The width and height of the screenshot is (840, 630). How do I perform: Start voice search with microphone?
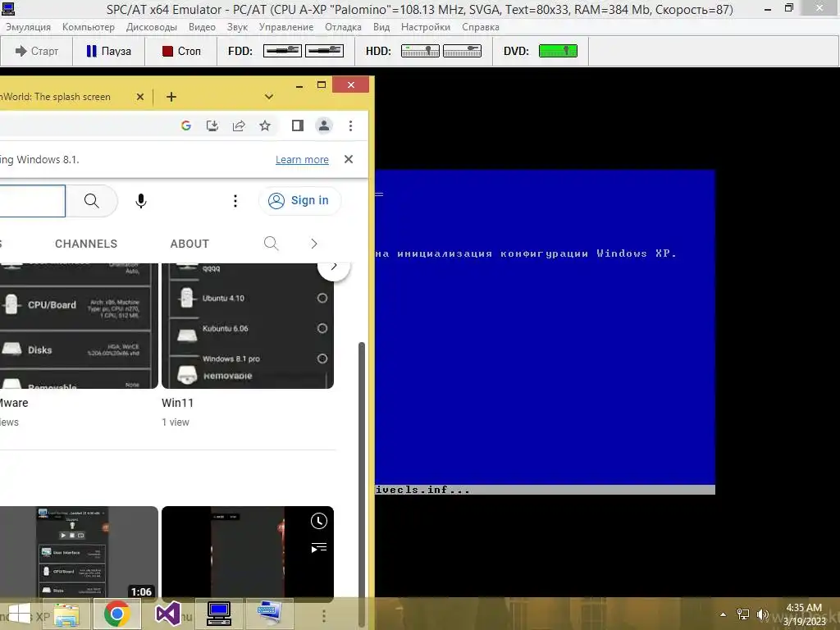pyautogui.click(x=141, y=201)
